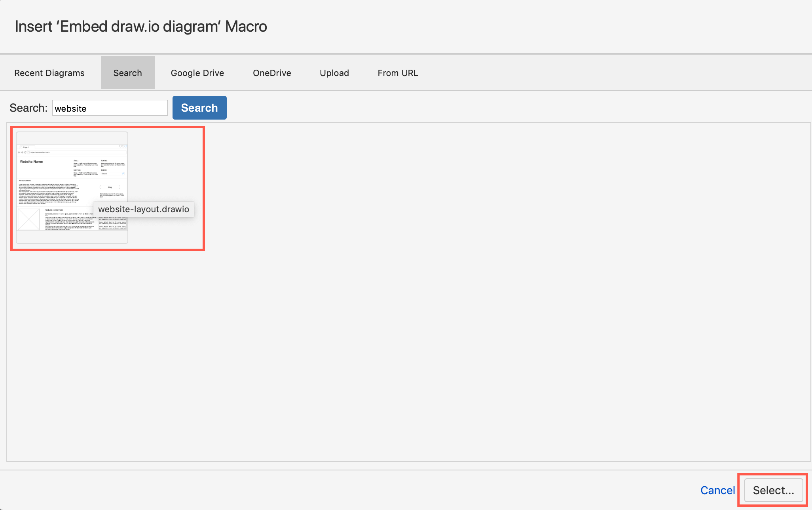Re-run the search with the Search button
This screenshot has height=510, width=812.
point(199,107)
